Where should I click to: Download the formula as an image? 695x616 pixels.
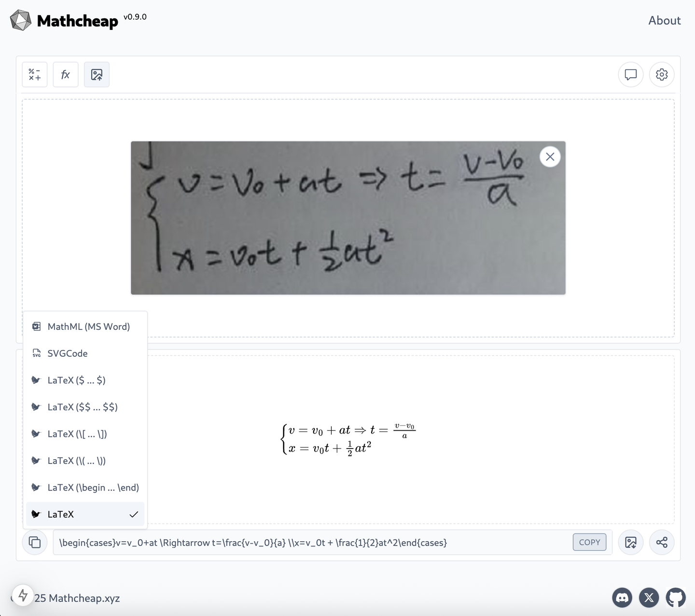(630, 542)
